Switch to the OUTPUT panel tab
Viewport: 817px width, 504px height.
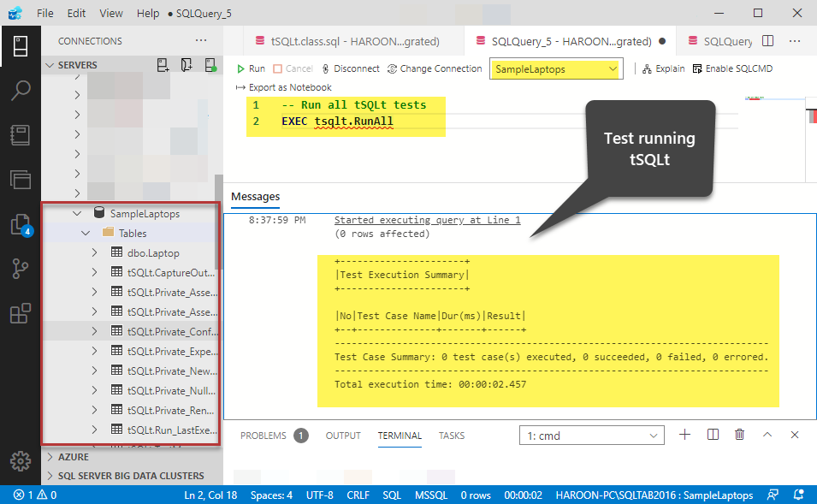click(x=343, y=436)
